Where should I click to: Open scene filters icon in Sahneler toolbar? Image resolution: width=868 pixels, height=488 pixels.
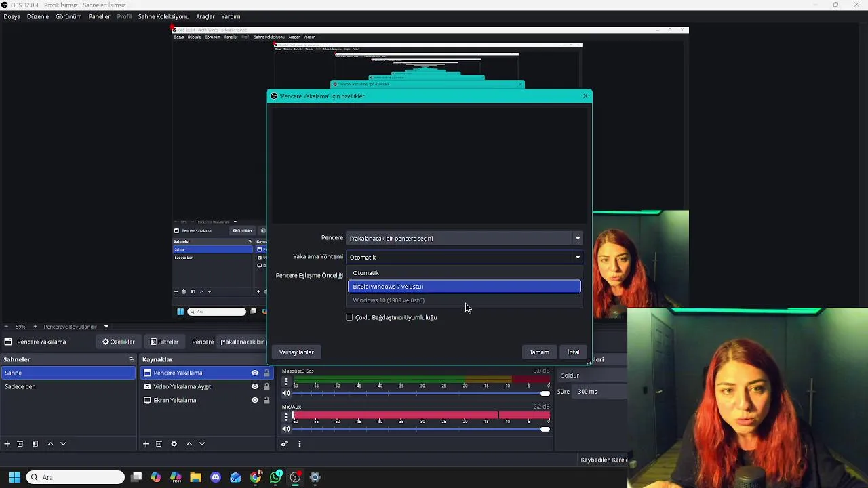[35, 444]
